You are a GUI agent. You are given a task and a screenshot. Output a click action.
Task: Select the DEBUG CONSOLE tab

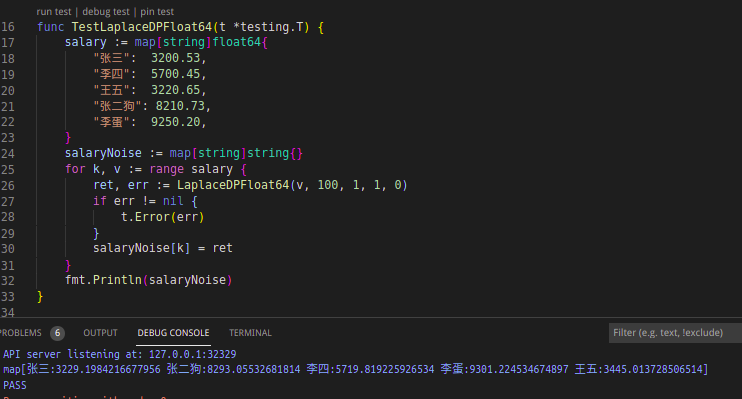pos(173,333)
